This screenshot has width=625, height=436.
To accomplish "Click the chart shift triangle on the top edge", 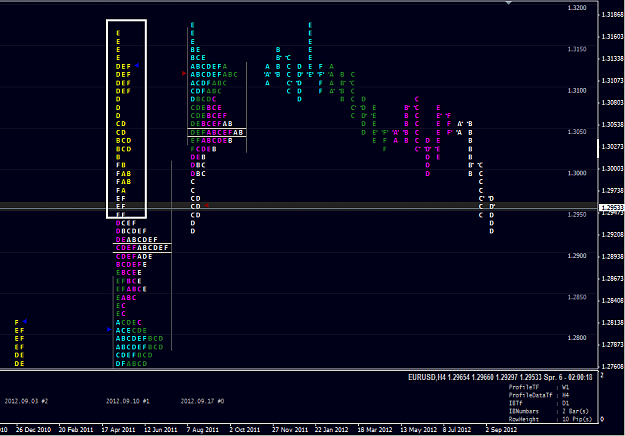I will [509, 3].
